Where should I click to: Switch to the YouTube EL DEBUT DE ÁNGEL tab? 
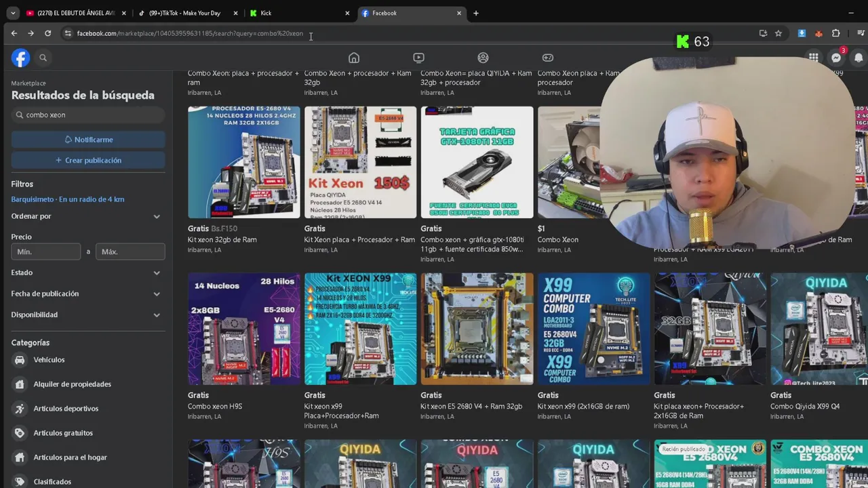pos(76,13)
